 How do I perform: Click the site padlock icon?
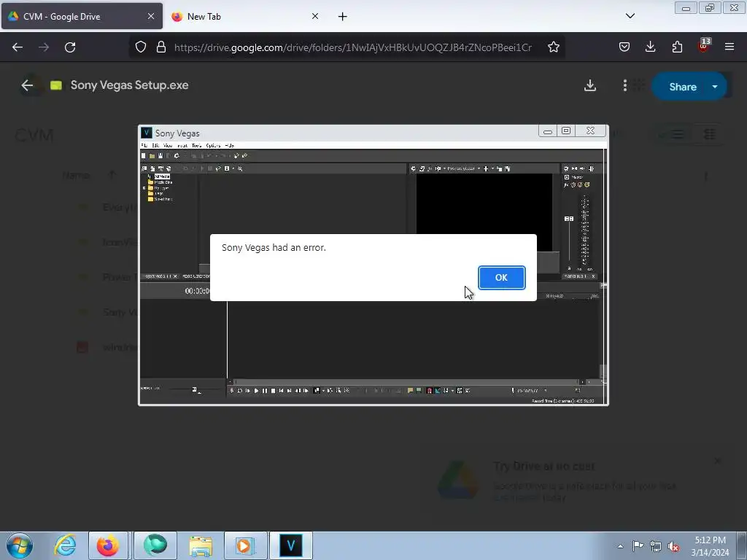[161, 47]
